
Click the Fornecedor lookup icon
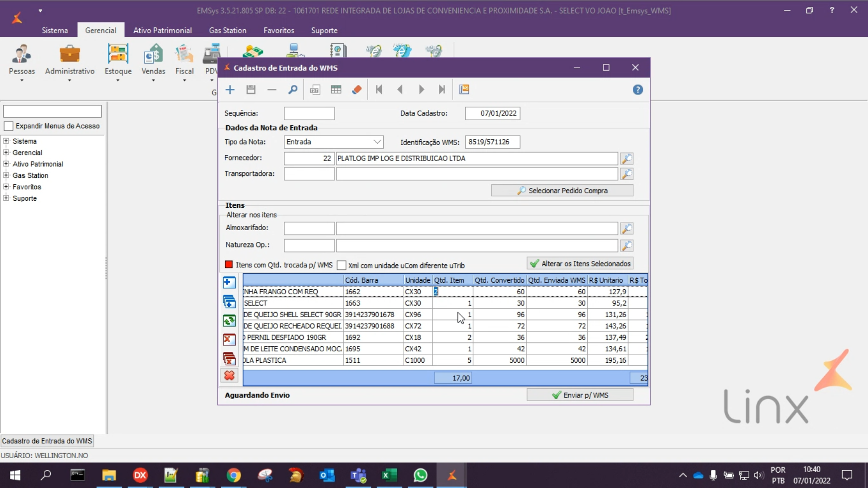pyautogui.click(x=626, y=159)
